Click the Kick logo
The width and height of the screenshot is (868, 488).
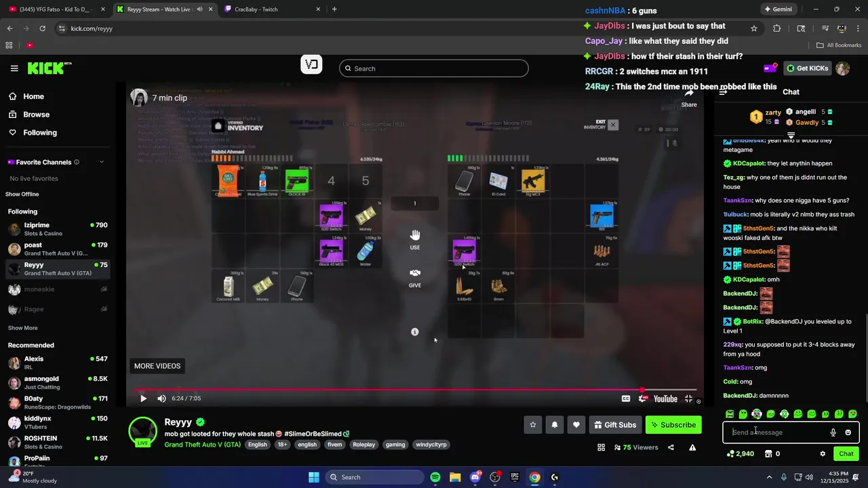coord(49,68)
